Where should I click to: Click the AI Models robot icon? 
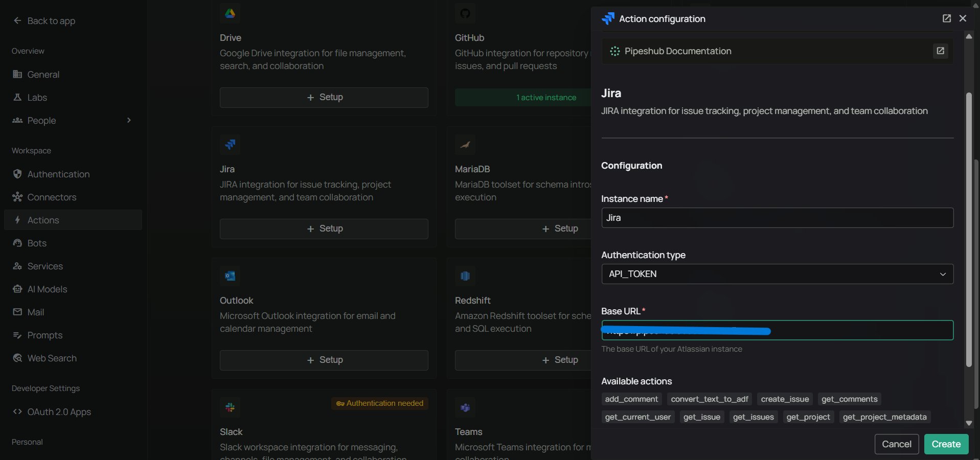pyautogui.click(x=17, y=289)
